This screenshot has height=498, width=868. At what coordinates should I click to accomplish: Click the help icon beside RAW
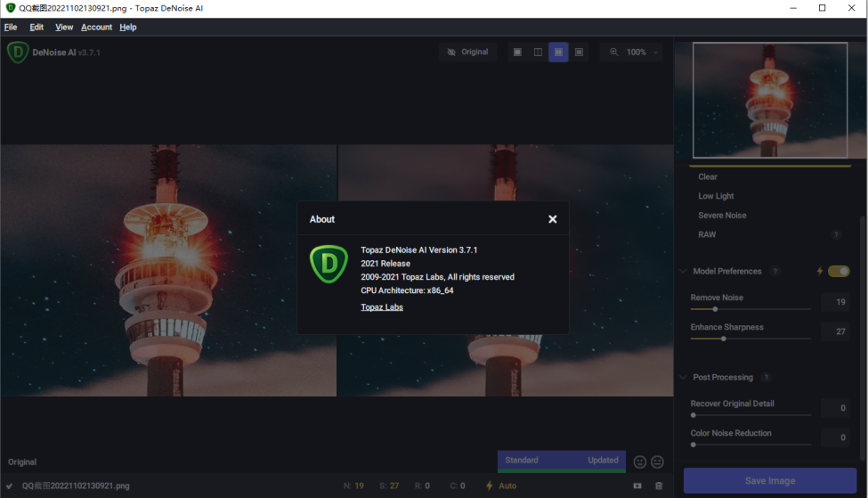[x=836, y=235]
